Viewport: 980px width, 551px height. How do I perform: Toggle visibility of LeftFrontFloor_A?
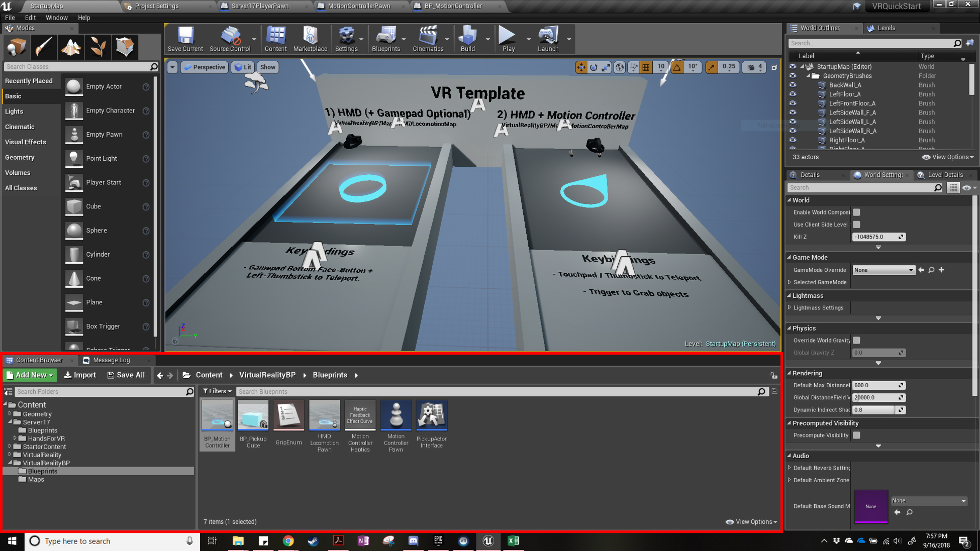click(793, 103)
